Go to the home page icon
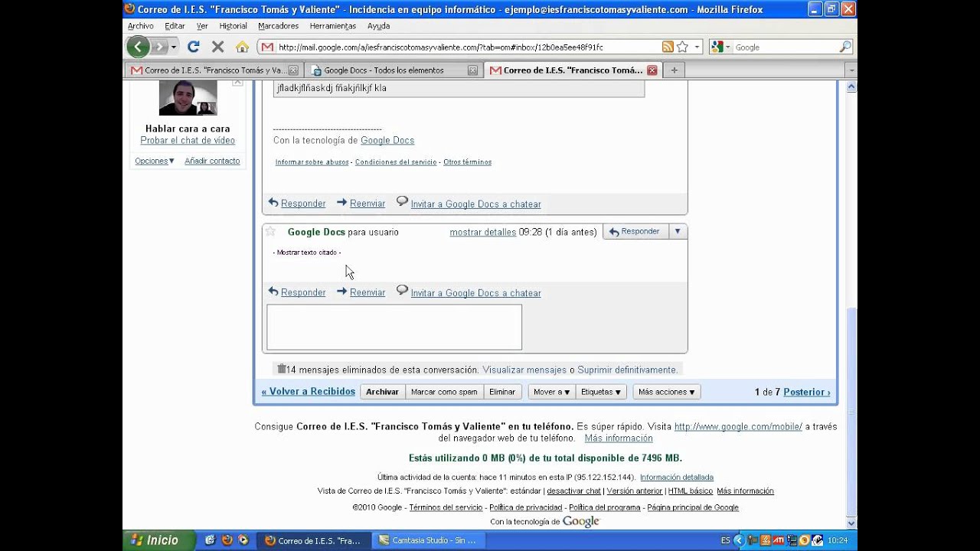980x551 pixels. tap(242, 47)
